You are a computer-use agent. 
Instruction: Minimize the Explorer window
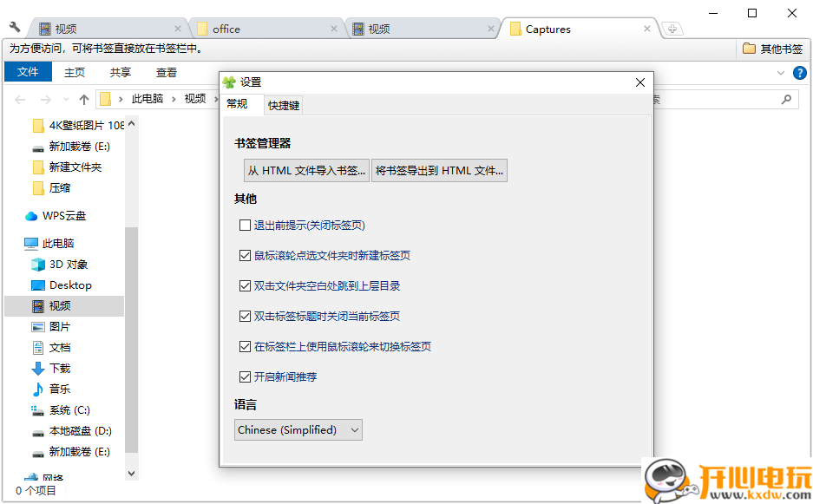pos(713,13)
